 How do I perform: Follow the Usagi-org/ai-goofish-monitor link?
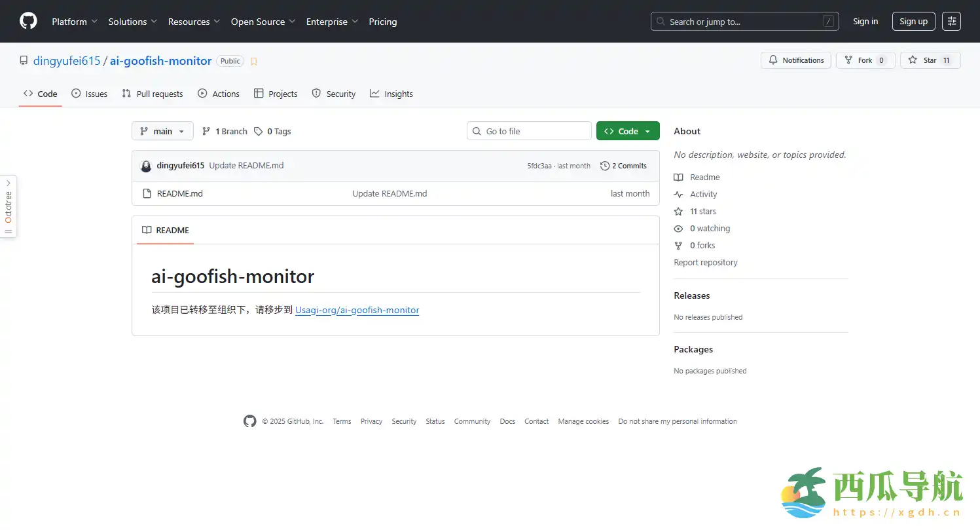[357, 311]
